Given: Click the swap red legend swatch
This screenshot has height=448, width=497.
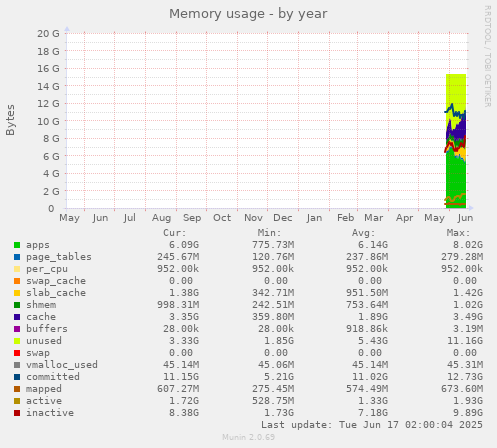Looking at the screenshot, I should click(x=17, y=353).
